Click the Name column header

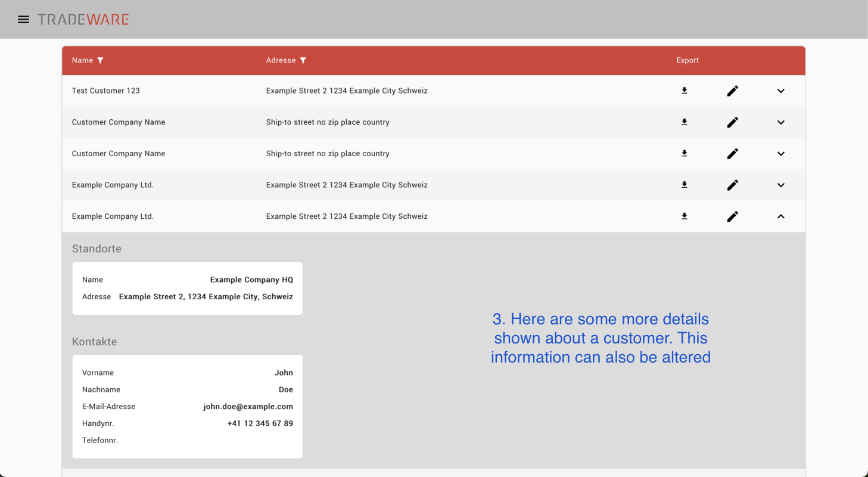click(x=82, y=60)
